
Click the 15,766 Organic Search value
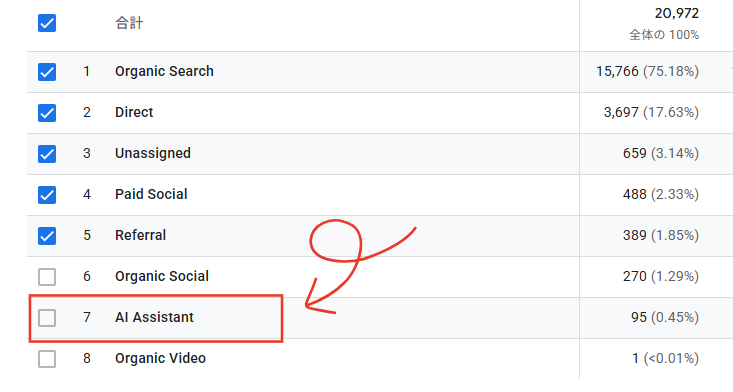617,71
